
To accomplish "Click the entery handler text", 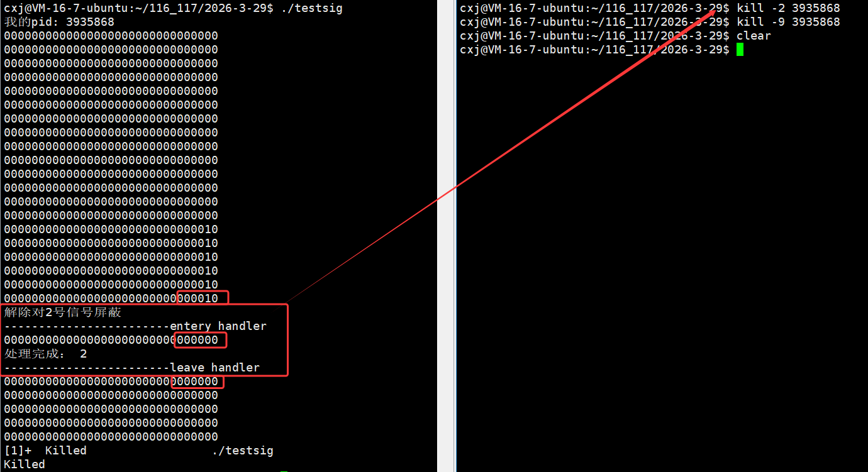I will [218, 326].
